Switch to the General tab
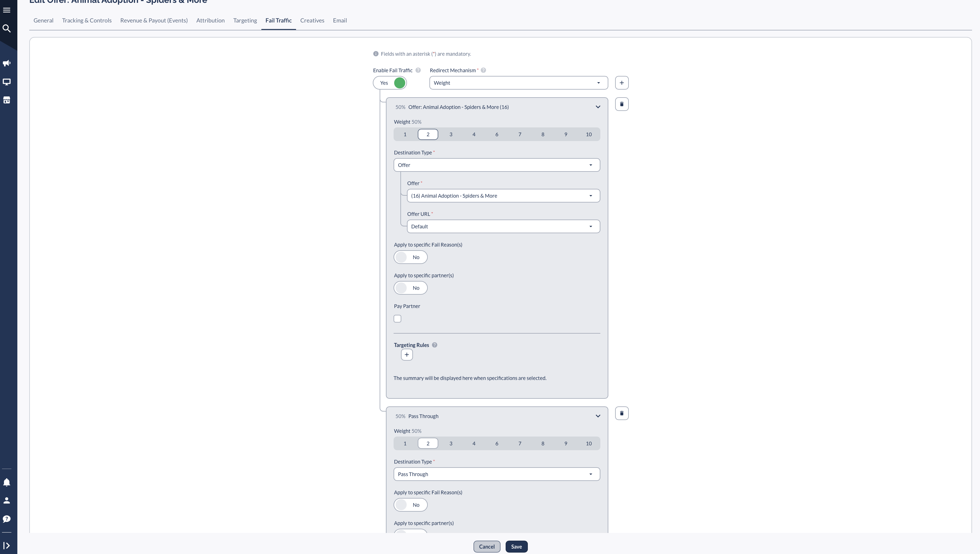980x554 pixels. click(44, 20)
